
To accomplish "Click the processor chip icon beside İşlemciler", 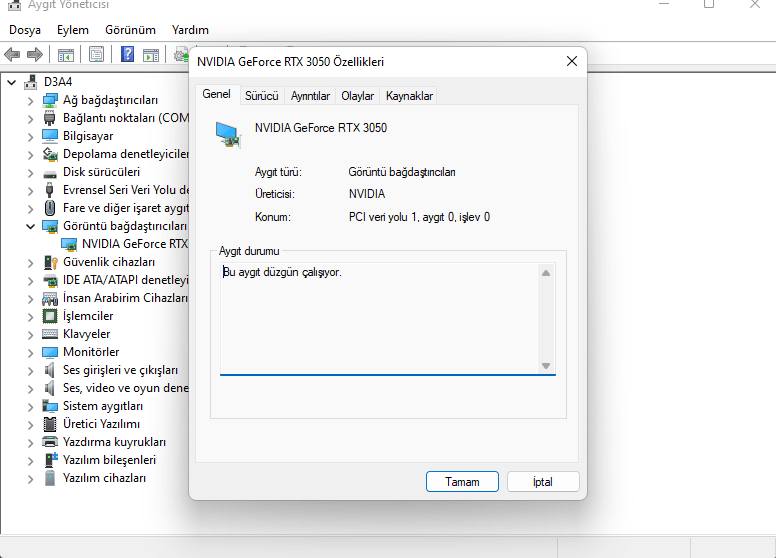I will pos(49,316).
